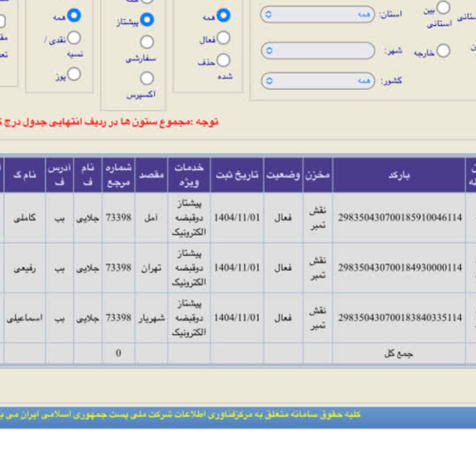The width and height of the screenshot is (476, 476).
Task: Select the «فعال» status radio button
Action: pyautogui.click(x=223, y=38)
